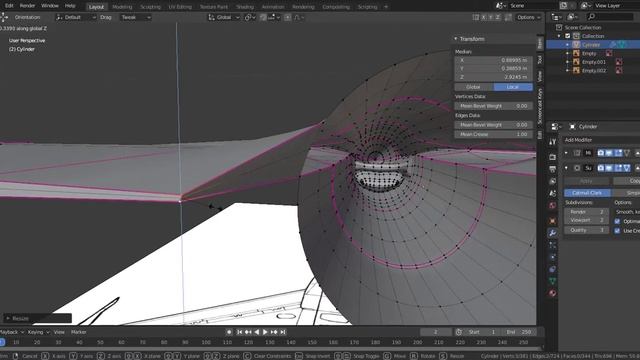This screenshot has height=360, width=640.
Task: Toggle Use Creases checkbox
Action: tap(617, 231)
